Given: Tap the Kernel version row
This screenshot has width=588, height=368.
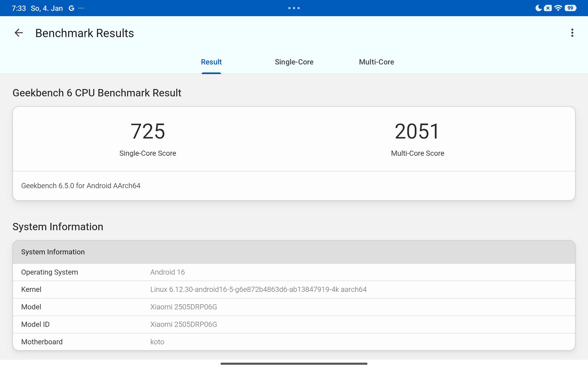Looking at the screenshot, I should coord(258,289).
